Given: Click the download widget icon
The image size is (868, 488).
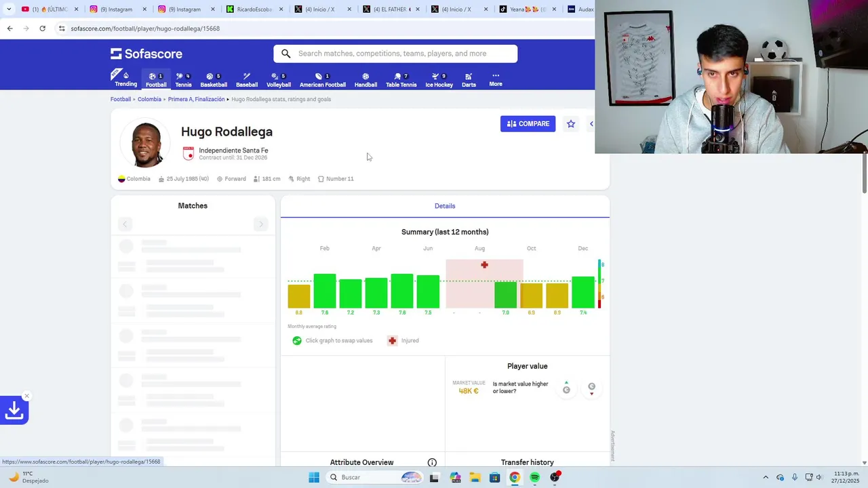Looking at the screenshot, I should tap(14, 411).
